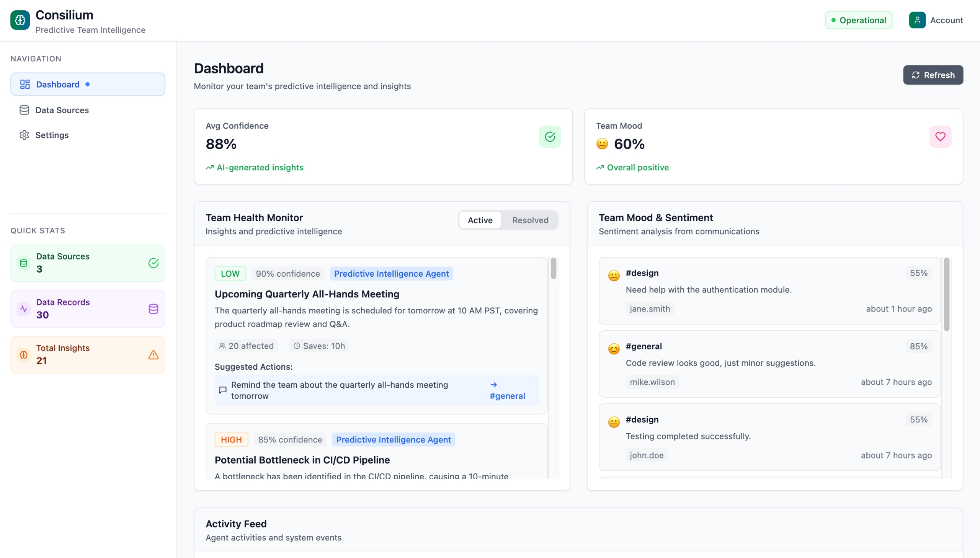Click pink heart icon in Team Mood card
980x558 pixels.
pyautogui.click(x=940, y=136)
